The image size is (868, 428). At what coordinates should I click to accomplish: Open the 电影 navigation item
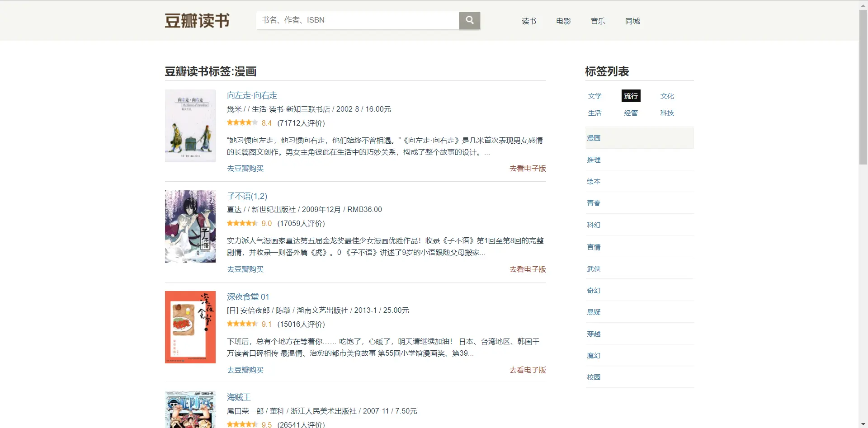(563, 21)
